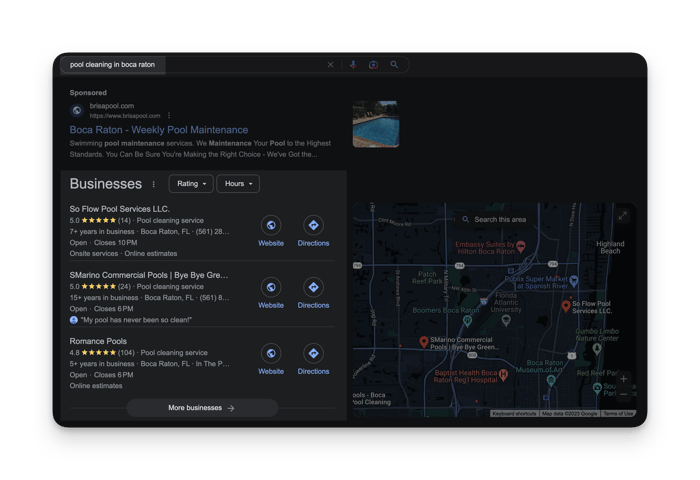Open Boca Raton - Weekly Pool Maintenance link
This screenshot has width=700, height=480.
pyautogui.click(x=158, y=130)
